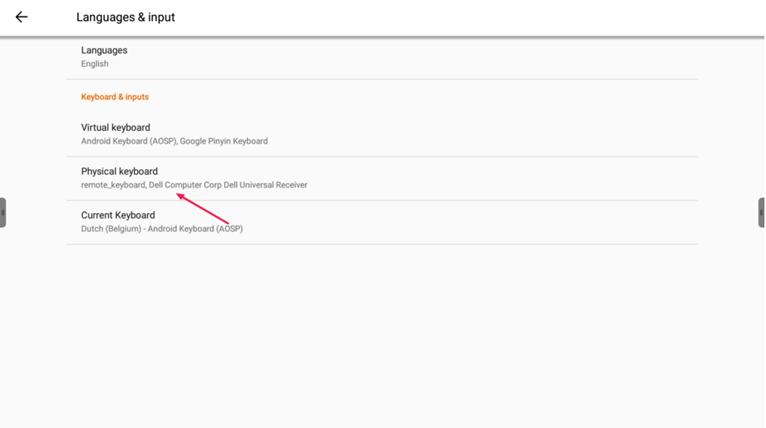
Task: Click the Languages & input title
Action: pyautogui.click(x=125, y=17)
